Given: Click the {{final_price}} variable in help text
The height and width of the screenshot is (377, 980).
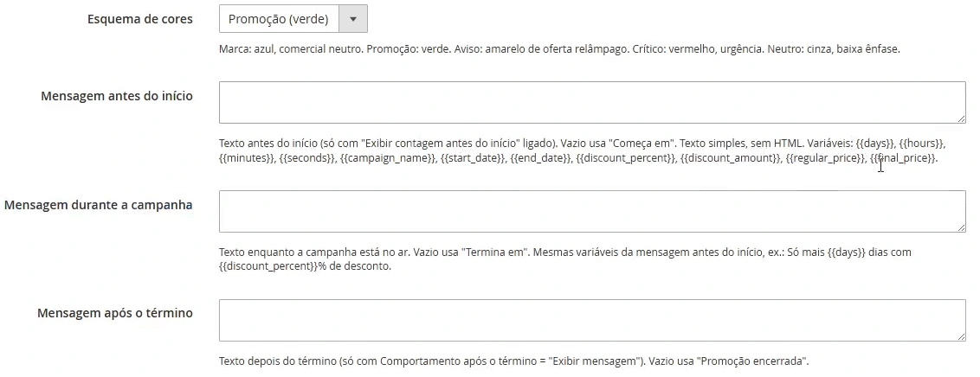Looking at the screenshot, I should pyautogui.click(x=903, y=158).
